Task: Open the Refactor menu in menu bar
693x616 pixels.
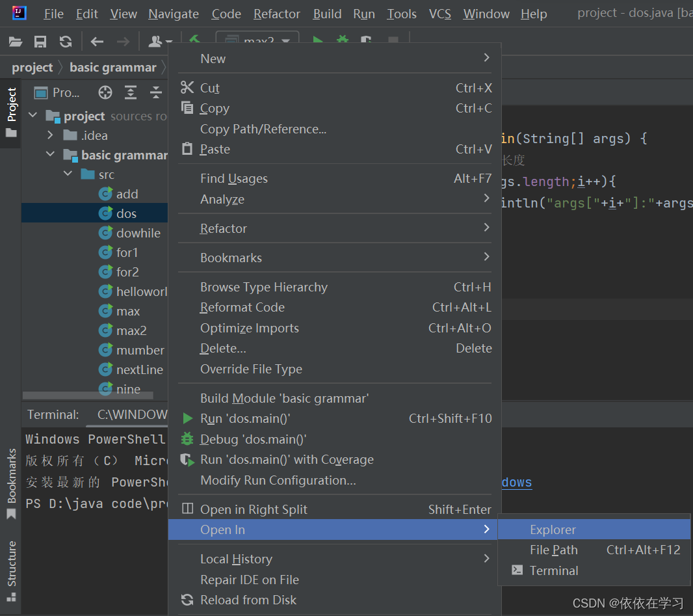Action: [x=277, y=14]
